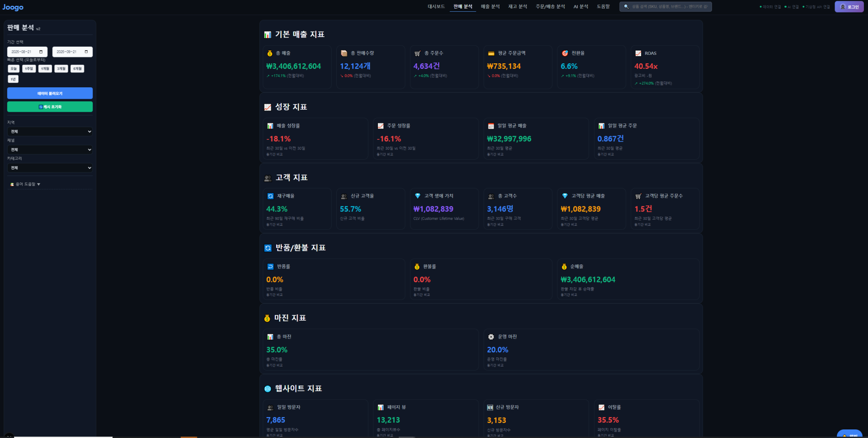Click the Joogo logo
The image size is (868, 438).
coord(13,7)
